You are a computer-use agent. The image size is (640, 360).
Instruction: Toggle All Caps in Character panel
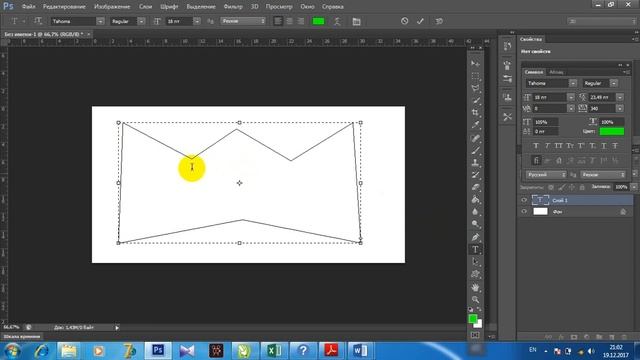(559, 146)
